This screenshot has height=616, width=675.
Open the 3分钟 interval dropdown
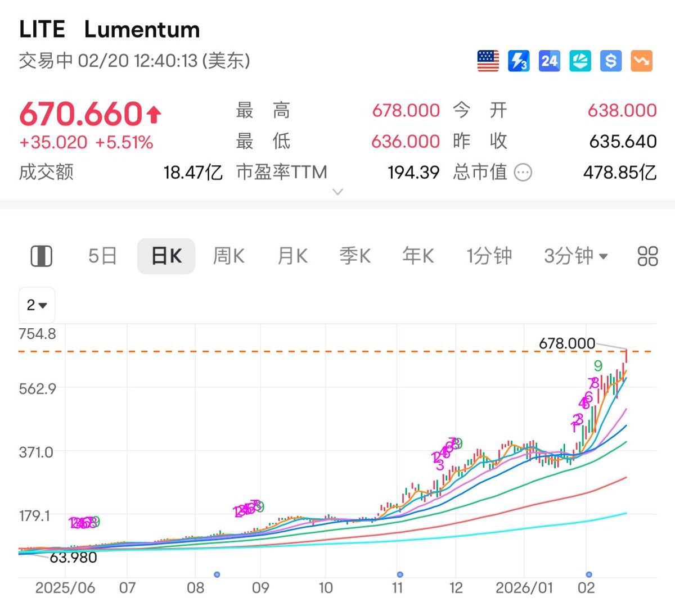tap(575, 256)
